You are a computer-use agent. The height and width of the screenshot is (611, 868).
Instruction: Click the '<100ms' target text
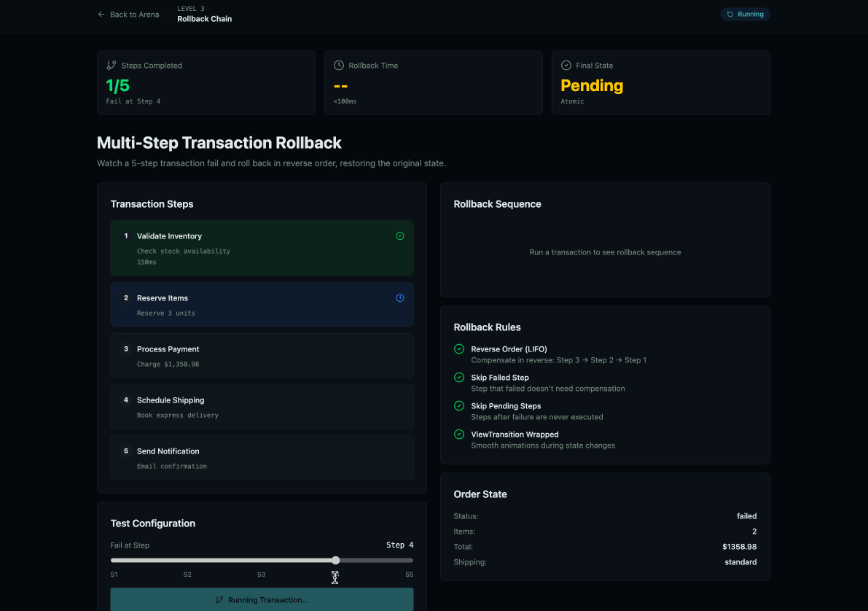[x=345, y=101]
